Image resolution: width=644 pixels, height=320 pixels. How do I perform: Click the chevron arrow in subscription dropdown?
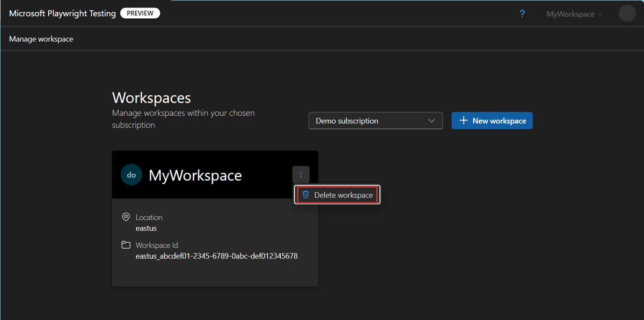point(431,121)
